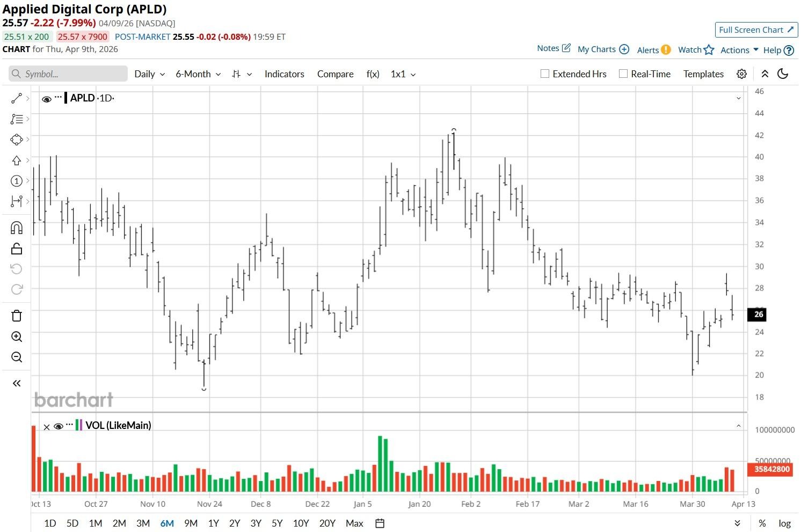Select the 6M range
This screenshot has height=532, width=801.
coord(167,523)
